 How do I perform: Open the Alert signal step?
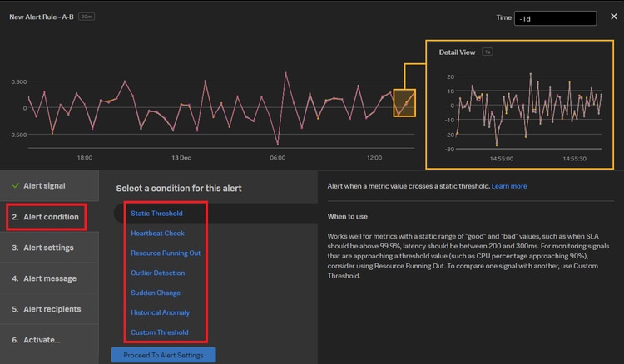point(44,186)
